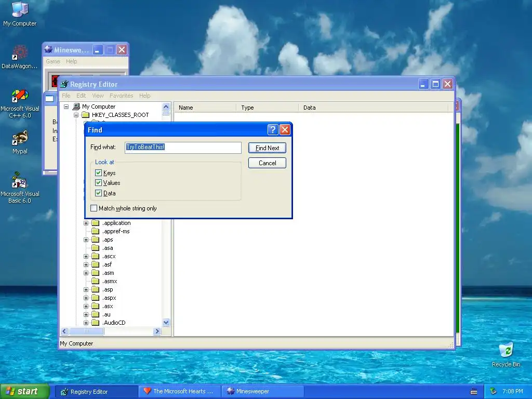Click the Registry Editor title bar icon
Image resolution: width=532 pixels, height=399 pixels.
coord(64,84)
